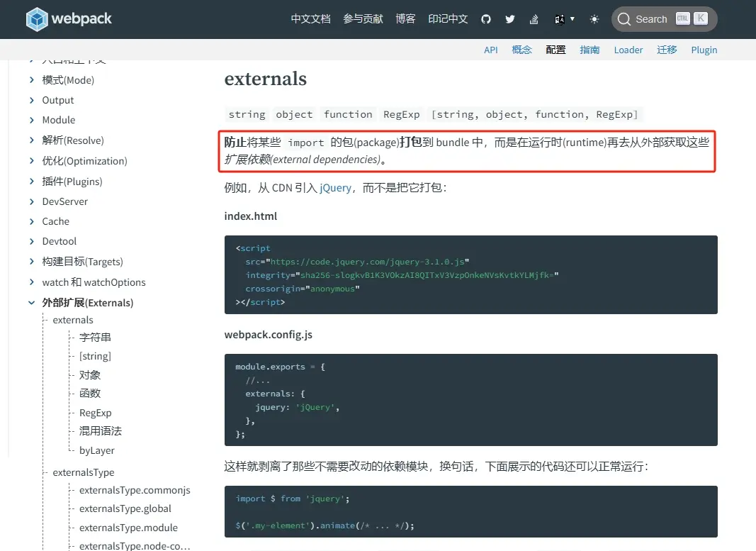Expand the Devtool sidebar section
This screenshot has height=551, width=756.
[31, 241]
